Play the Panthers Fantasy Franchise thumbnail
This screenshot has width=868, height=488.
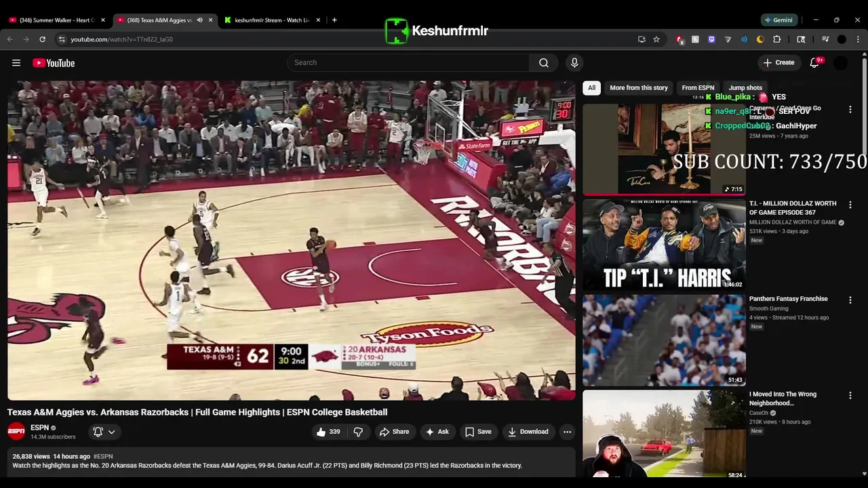click(664, 340)
